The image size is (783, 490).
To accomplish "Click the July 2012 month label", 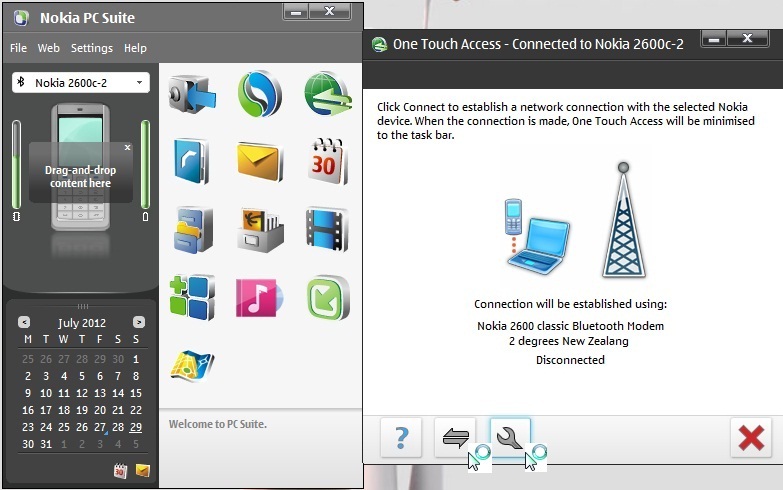I will (81, 323).
